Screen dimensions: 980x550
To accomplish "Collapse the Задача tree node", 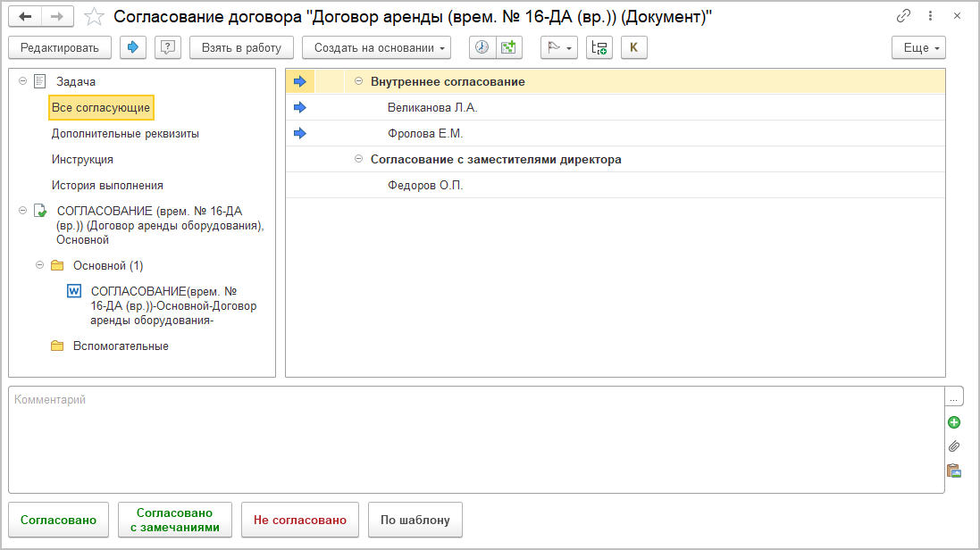I will (22, 80).
